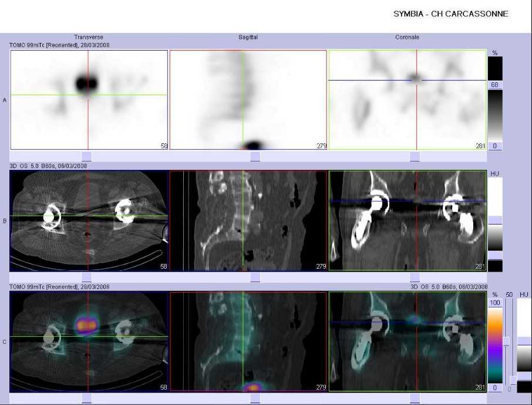Grab slice slider thumb under row B sagittal
This screenshot has height=405, width=532.
click(x=255, y=277)
